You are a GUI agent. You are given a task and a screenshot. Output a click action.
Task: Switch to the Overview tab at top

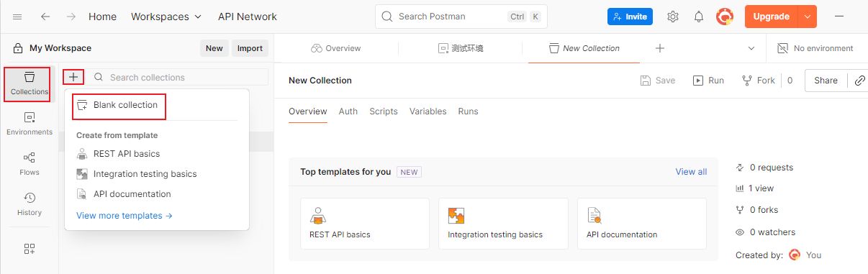[336, 48]
